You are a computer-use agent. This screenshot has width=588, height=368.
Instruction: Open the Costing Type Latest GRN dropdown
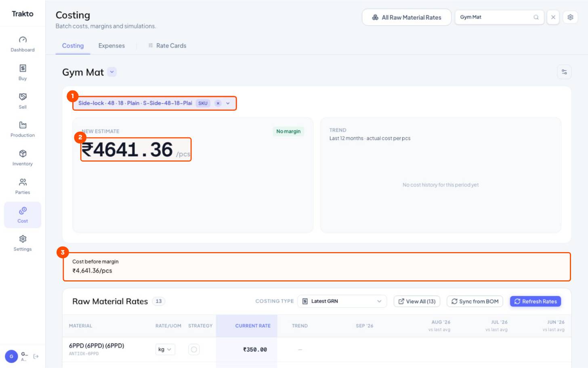(x=342, y=301)
